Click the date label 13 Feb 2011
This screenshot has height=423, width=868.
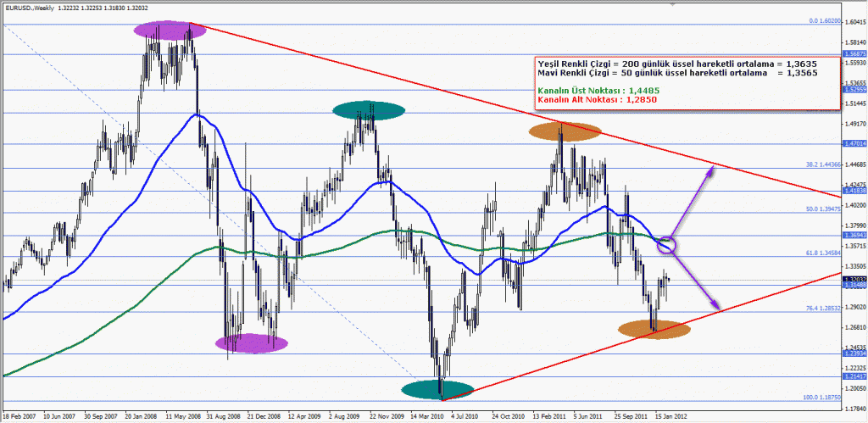(x=549, y=415)
